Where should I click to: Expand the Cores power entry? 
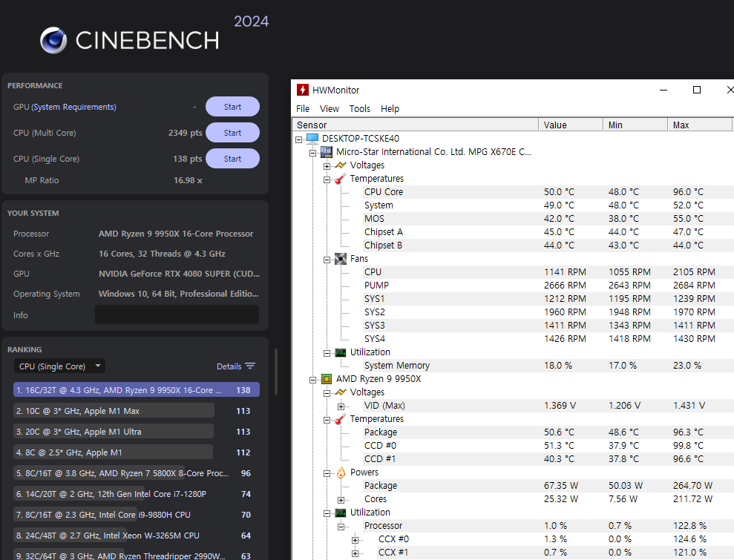tap(341, 500)
